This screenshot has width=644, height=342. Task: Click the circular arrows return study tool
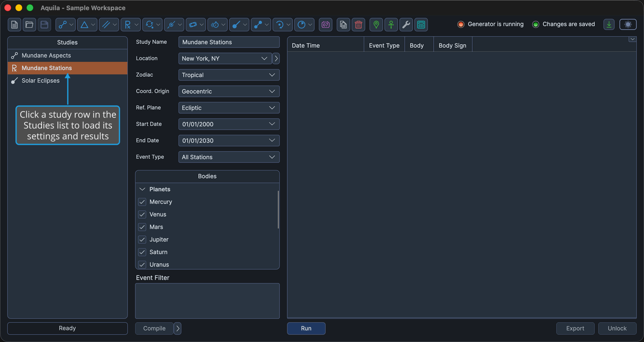(152, 25)
